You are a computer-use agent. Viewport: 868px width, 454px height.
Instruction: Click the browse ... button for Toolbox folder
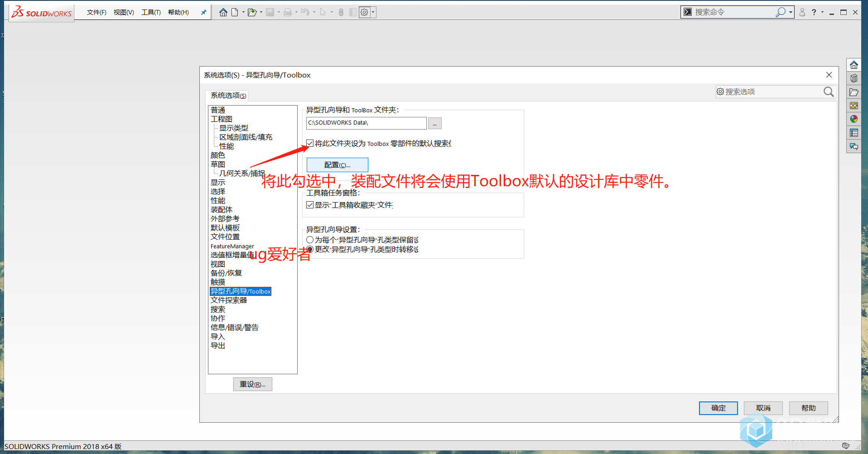(x=435, y=123)
